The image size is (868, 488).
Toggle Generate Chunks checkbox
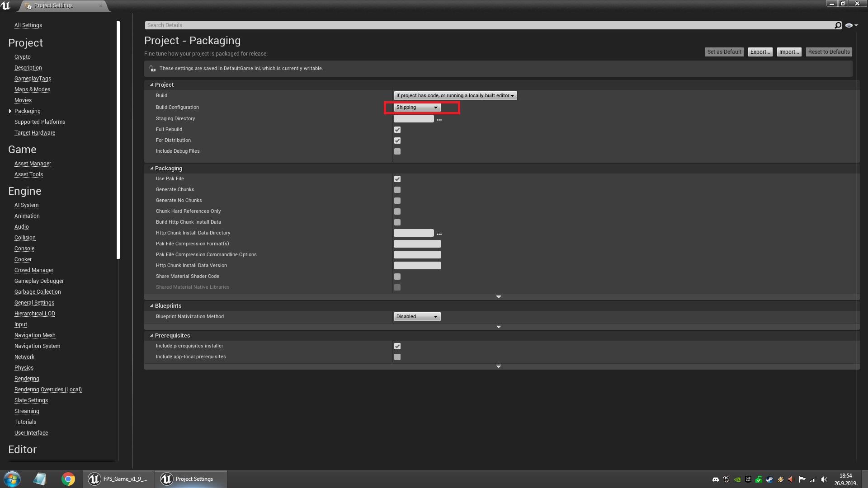(x=397, y=190)
